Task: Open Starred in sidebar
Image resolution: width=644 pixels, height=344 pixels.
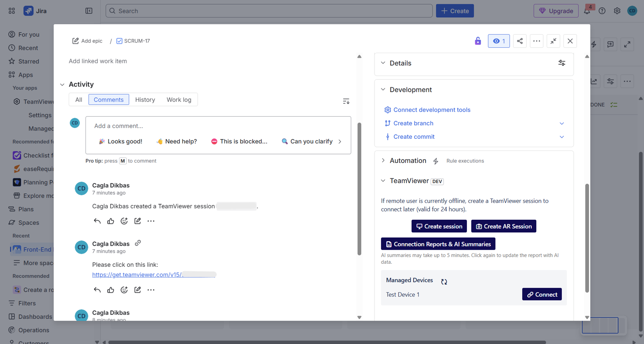Action: coord(29,61)
